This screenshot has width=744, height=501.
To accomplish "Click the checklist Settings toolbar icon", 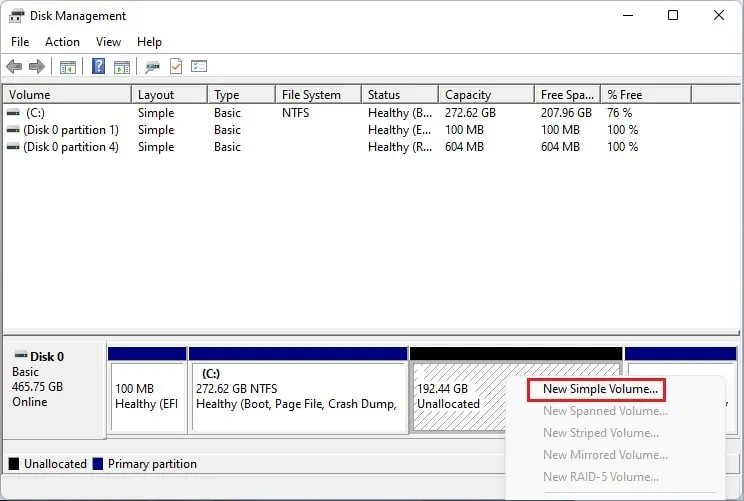I will [x=199, y=66].
